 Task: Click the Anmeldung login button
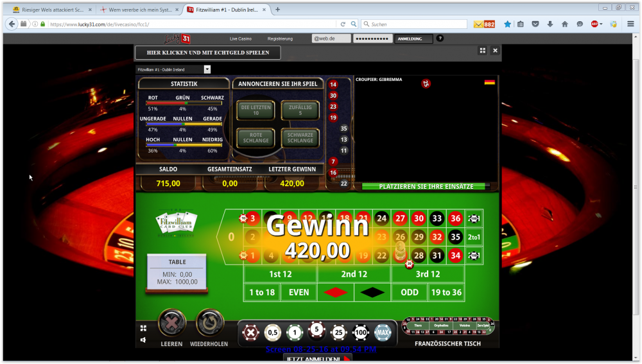(x=413, y=39)
